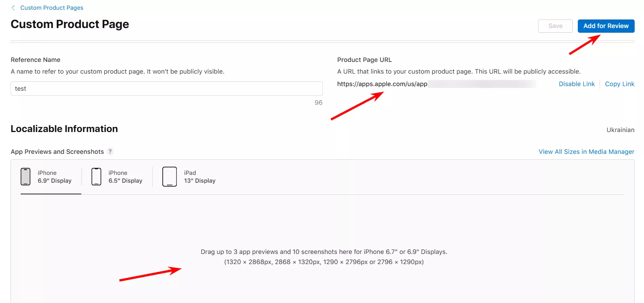Screen dimensions: 644x303
Task: Open the Custom Product Pages breadcrumb link
Action: coord(52,8)
